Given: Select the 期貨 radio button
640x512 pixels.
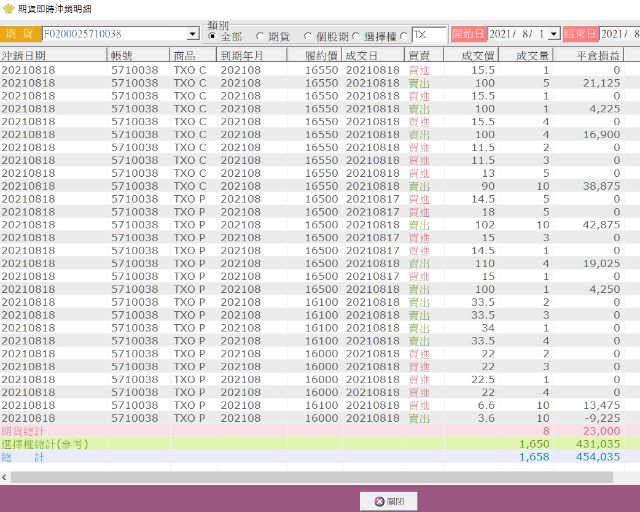Looking at the screenshot, I should pyautogui.click(x=260, y=36).
